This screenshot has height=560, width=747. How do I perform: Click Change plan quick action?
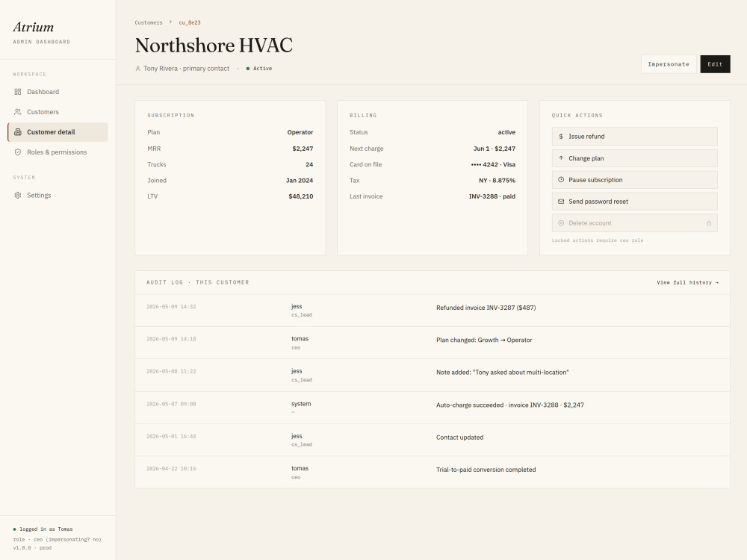coord(634,158)
